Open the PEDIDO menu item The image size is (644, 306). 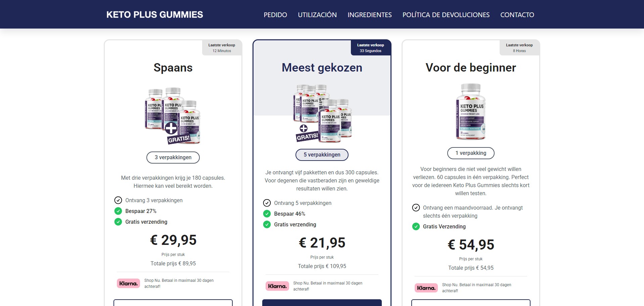coord(275,15)
